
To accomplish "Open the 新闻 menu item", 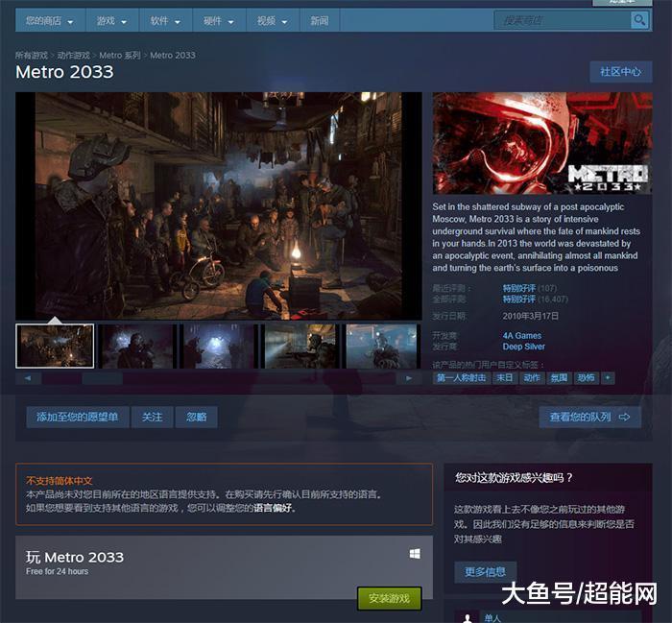I will (320, 20).
